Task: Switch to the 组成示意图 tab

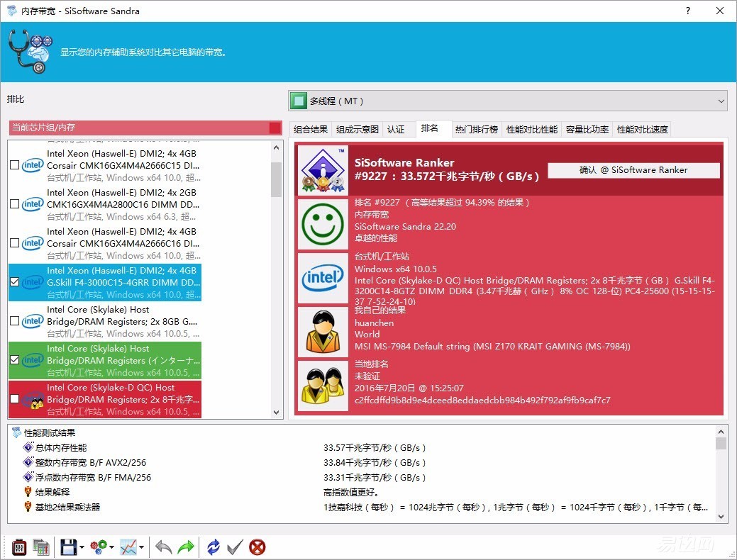Action: tap(358, 129)
